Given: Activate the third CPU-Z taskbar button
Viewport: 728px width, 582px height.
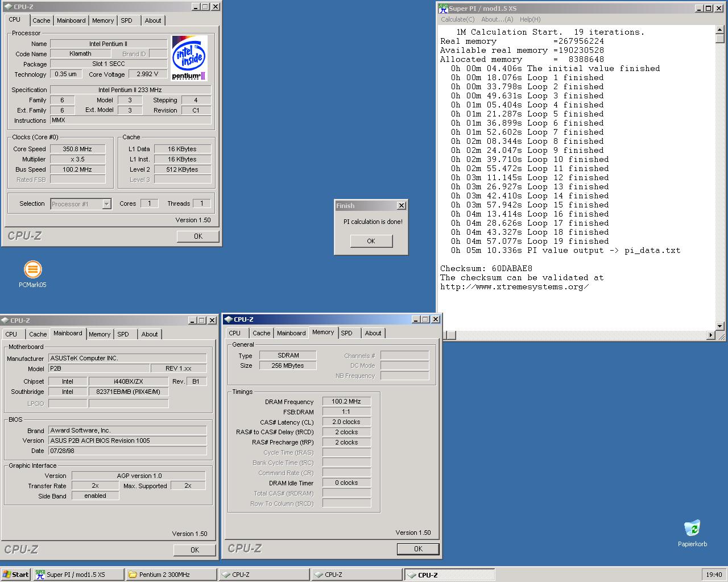Looking at the screenshot, I should click(450, 575).
